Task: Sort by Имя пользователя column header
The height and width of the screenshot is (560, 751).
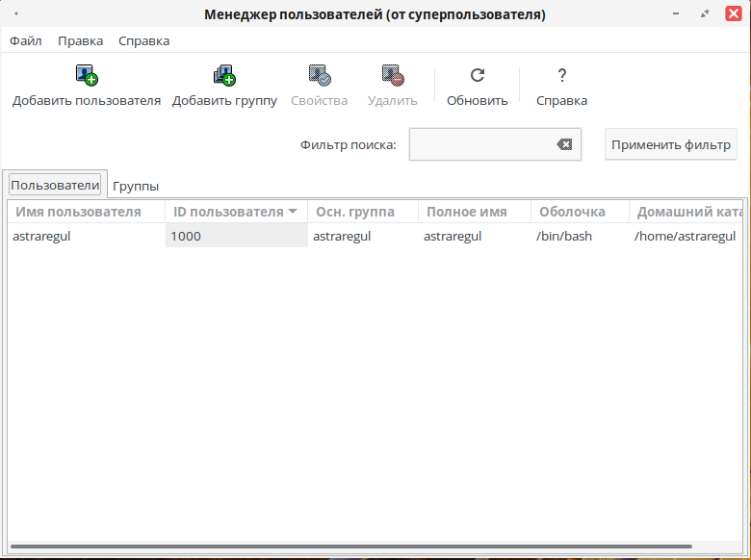Action: (79, 212)
